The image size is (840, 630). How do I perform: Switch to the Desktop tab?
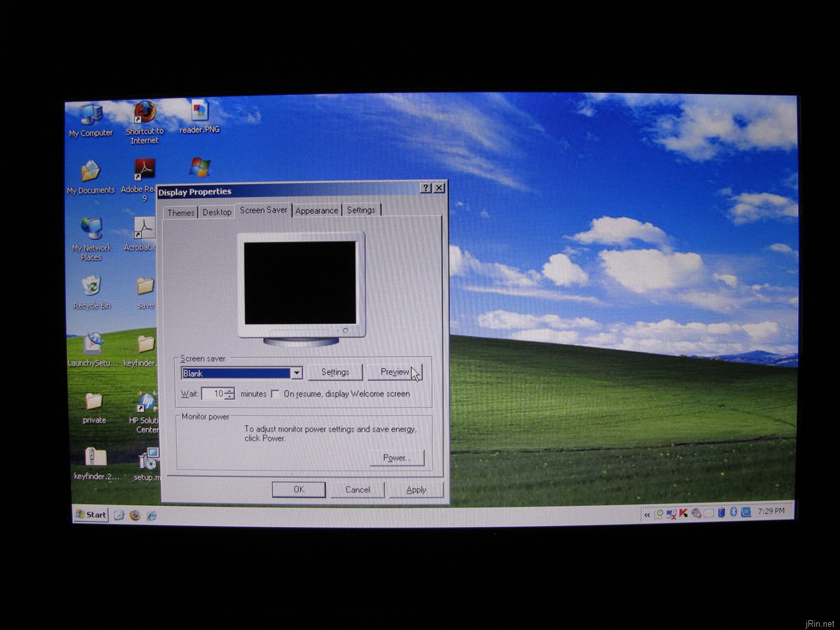[217, 212]
